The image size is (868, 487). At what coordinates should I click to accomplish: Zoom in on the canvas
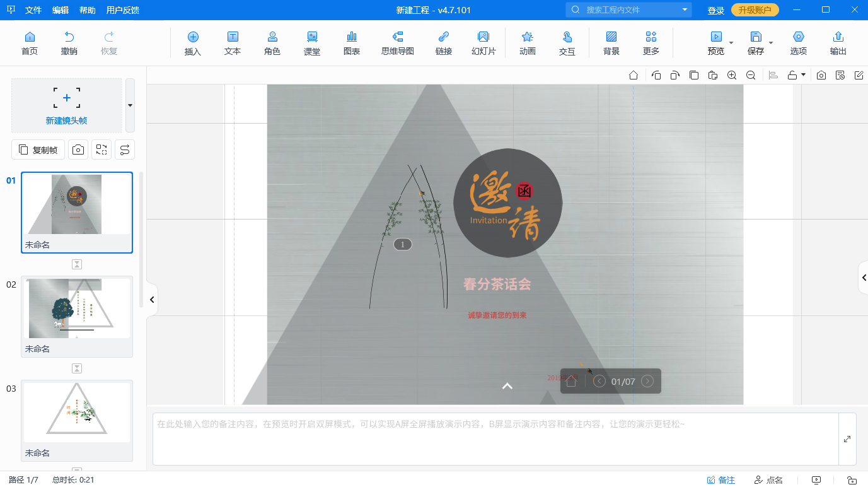732,75
